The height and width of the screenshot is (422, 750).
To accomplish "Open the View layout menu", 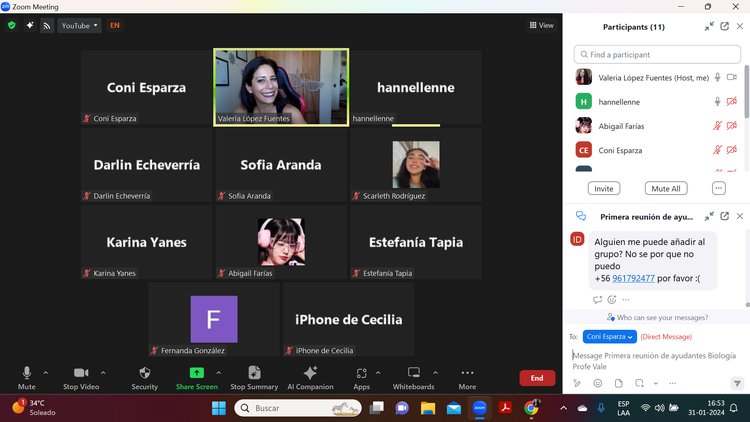I will point(541,26).
